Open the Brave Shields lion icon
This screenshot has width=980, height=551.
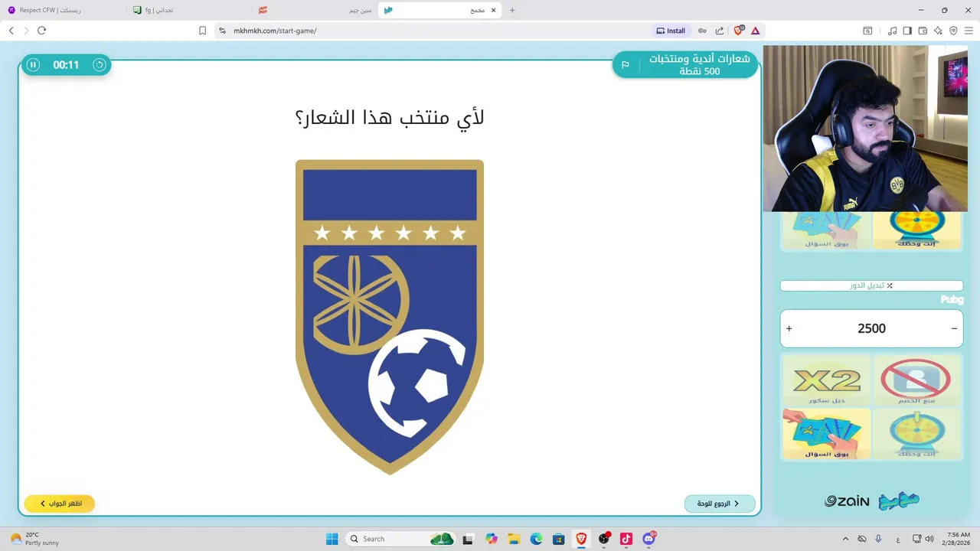coord(739,31)
